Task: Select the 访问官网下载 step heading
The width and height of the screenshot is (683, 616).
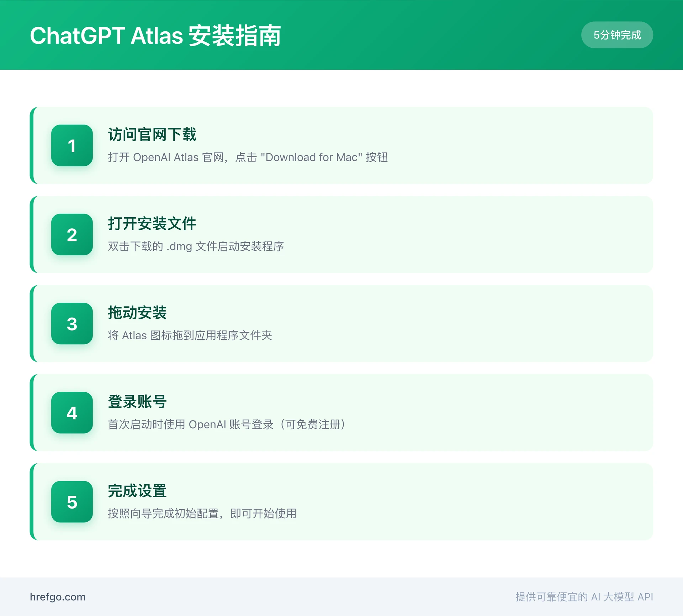Action: pyautogui.click(x=152, y=134)
